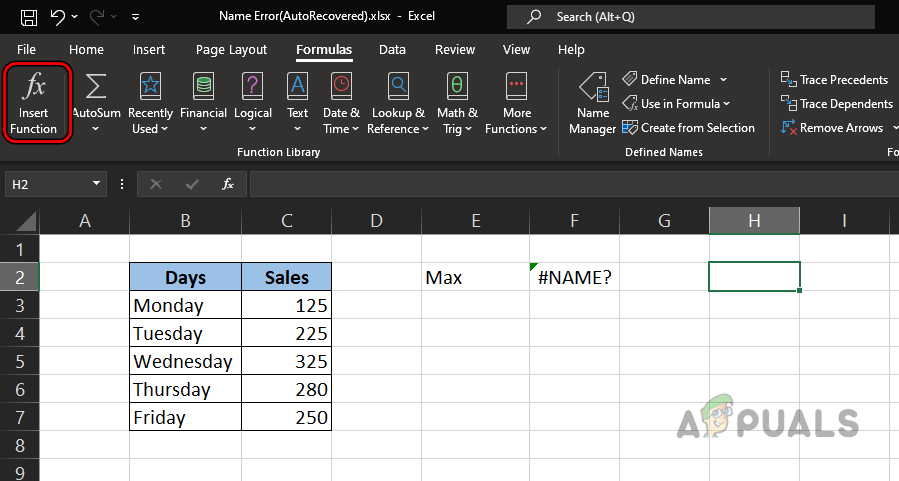Switch to the Page Layout tab
899x481 pixels.
point(232,50)
